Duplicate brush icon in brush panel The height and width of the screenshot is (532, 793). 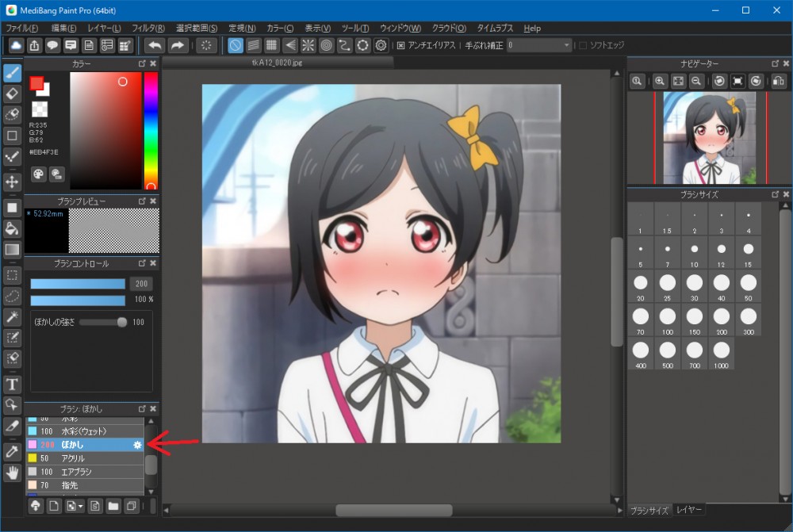tap(132, 506)
